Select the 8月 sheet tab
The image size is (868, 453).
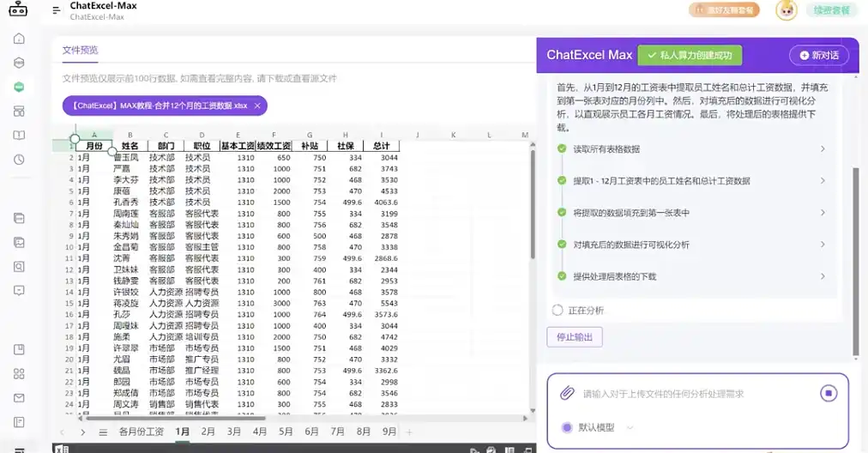click(363, 432)
